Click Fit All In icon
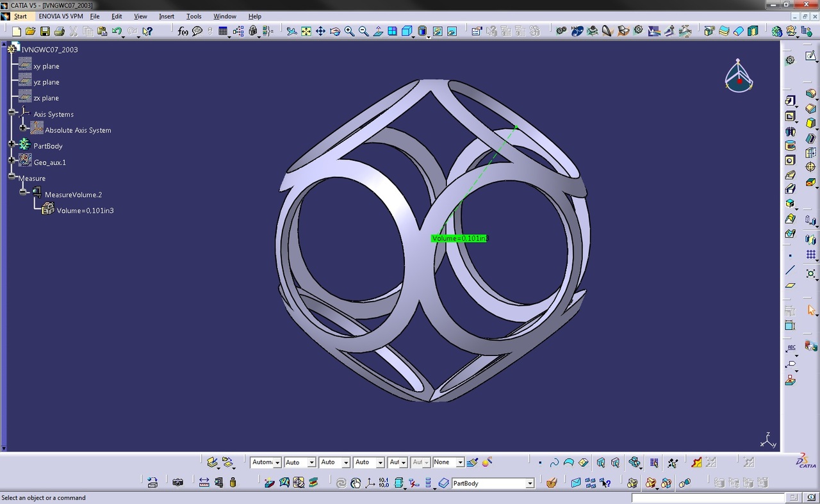The height and width of the screenshot is (504, 820). pos(306,31)
